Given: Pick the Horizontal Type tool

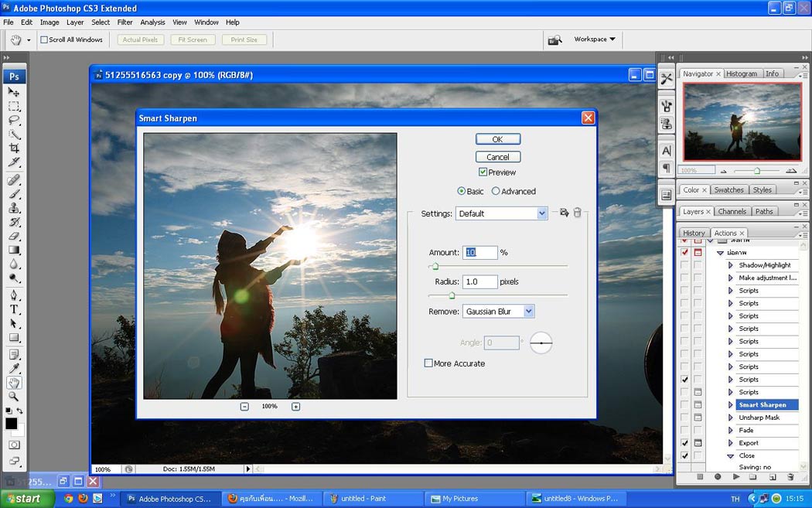Looking at the screenshot, I should click(x=14, y=309).
